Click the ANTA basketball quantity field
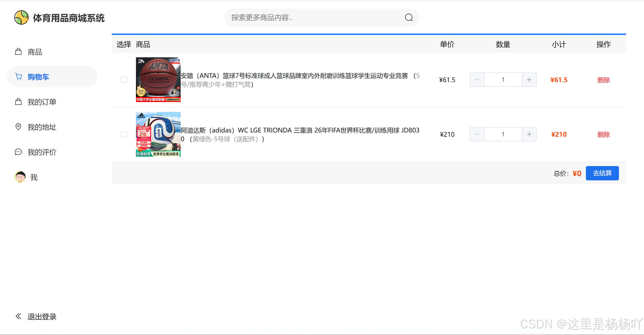This screenshot has height=335, width=644. click(x=503, y=80)
